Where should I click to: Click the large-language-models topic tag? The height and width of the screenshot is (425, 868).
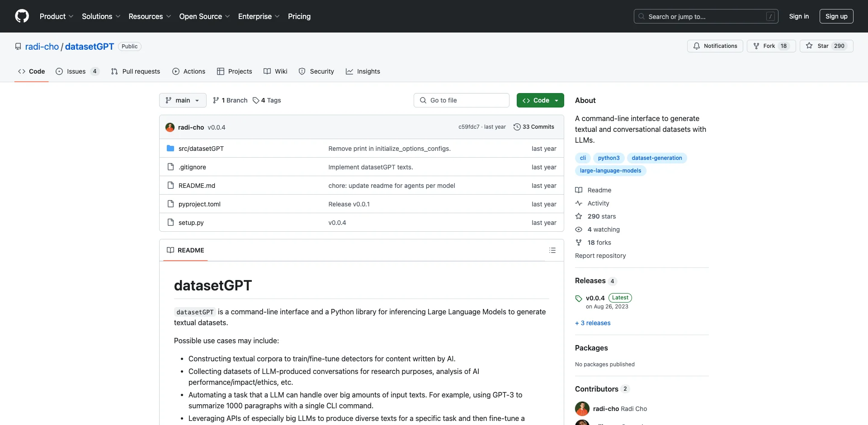coord(610,171)
